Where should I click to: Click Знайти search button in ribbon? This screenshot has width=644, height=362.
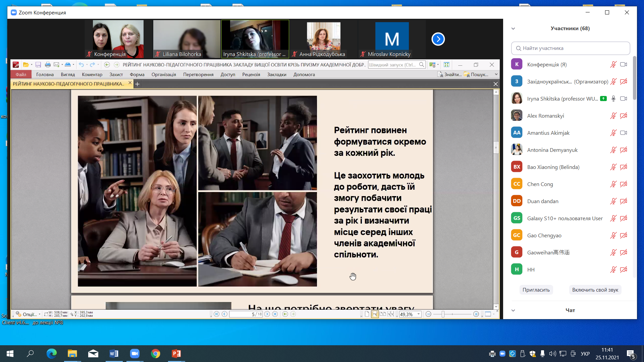click(x=449, y=74)
